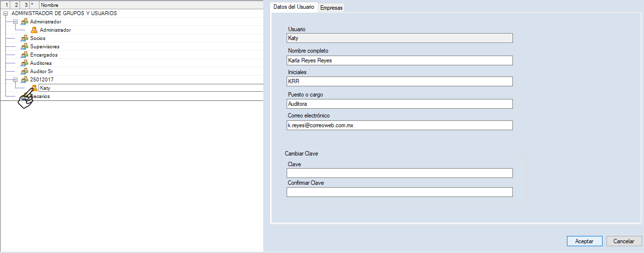Viewport: 644px width, 253px height.
Task: Collapse the 25012017 group node
Action: [15, 80]
